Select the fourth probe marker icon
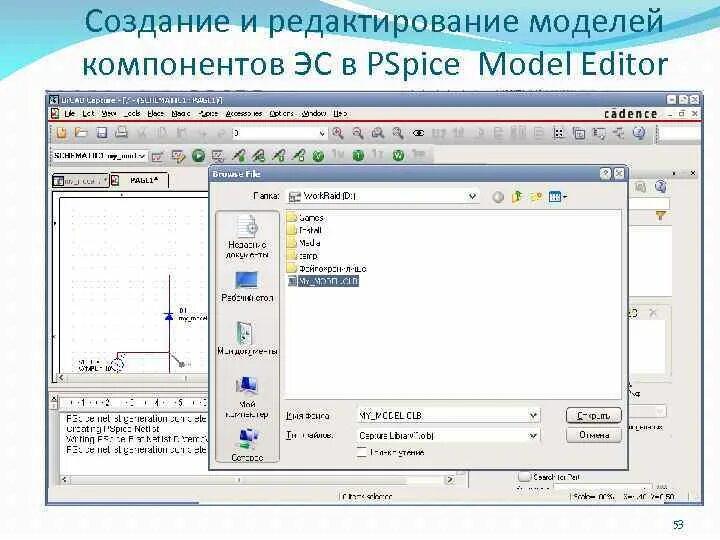Viewport: 720px width, 540px height. [298, 156]
